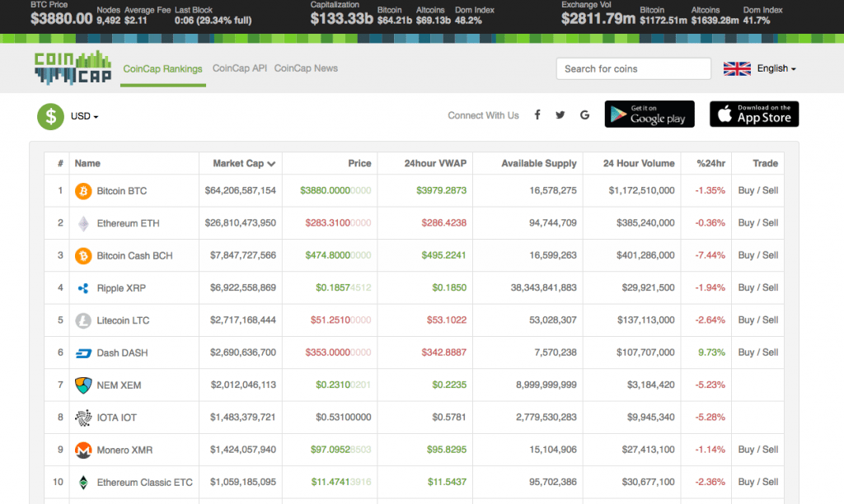Click the # column header
The image size is (844, 504).
pos(60,164)
